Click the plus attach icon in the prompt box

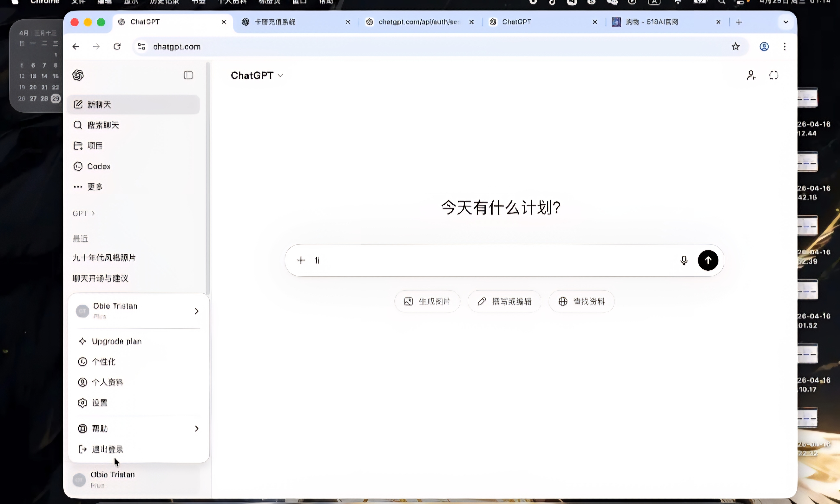coord(301,260)
